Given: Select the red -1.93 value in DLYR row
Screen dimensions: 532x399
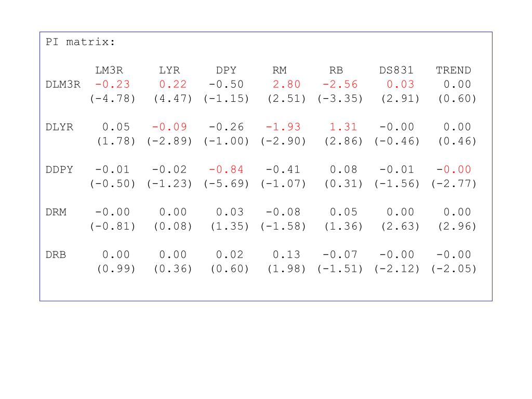Looking at the screenshot, I should click(x=283, y=127).
